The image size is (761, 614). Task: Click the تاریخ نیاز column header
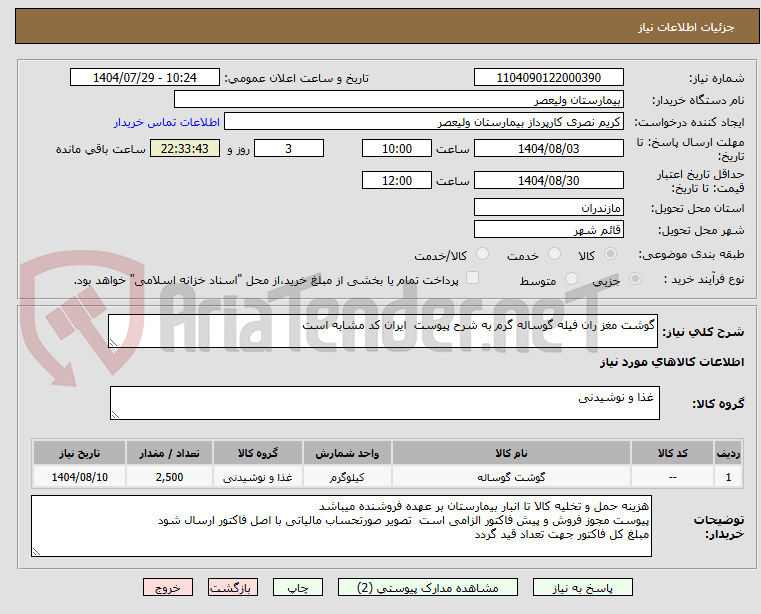click(80, 453)
